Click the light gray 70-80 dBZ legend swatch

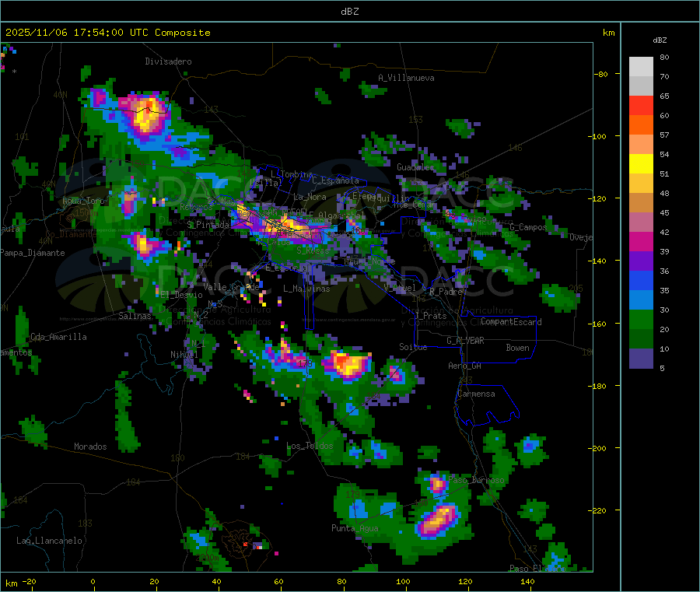(x=641, y=67)
